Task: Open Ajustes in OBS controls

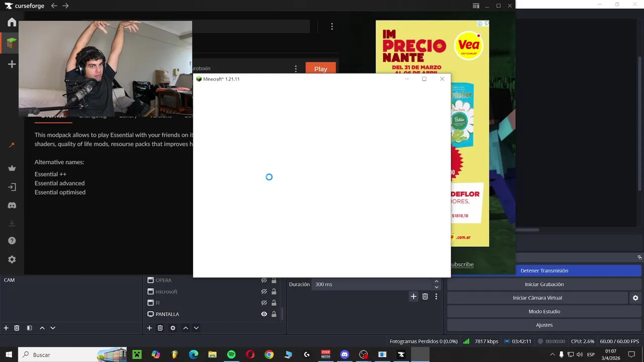Action: [544, 325]
